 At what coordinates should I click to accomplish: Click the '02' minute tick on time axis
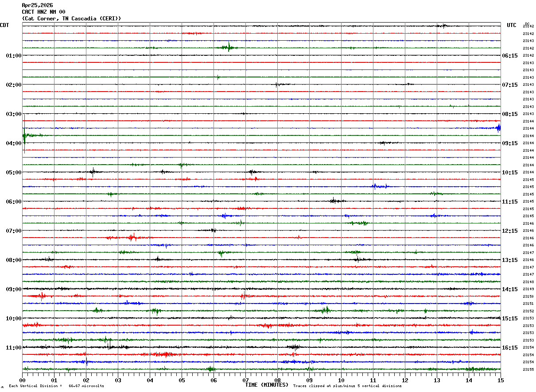pyautogui.click(x=86, y=380)
